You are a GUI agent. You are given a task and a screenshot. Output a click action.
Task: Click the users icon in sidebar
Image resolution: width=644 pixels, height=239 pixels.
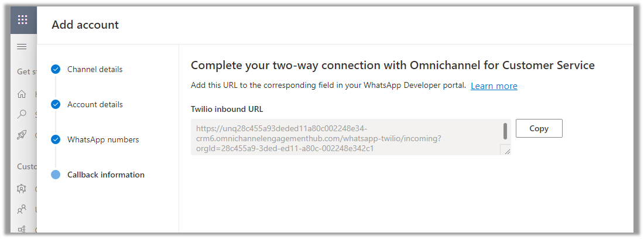22,209
